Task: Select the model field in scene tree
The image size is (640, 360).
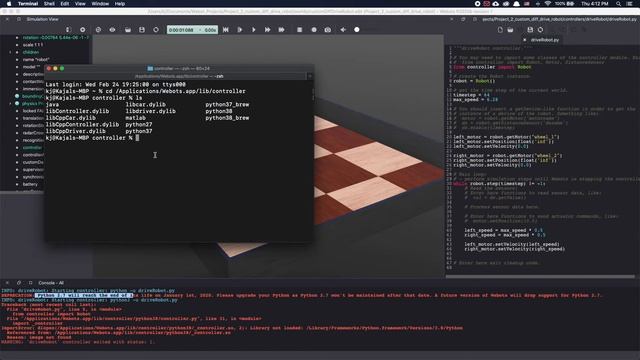Action: tap(31, 67)
